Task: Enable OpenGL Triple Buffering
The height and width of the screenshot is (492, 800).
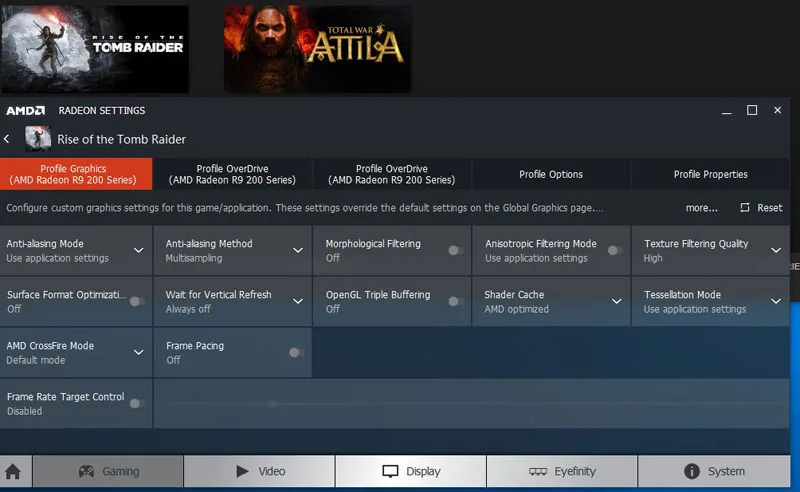Action: tap(456, 301)
